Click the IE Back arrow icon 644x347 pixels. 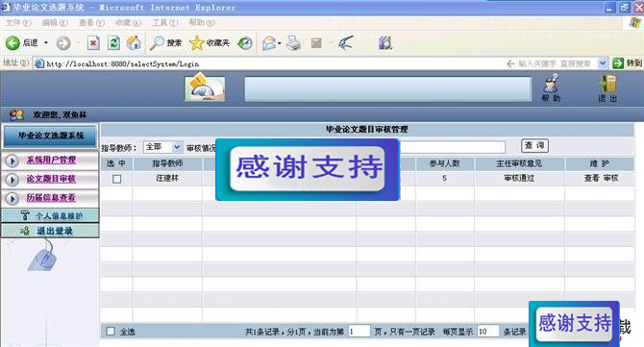[12, 42]
